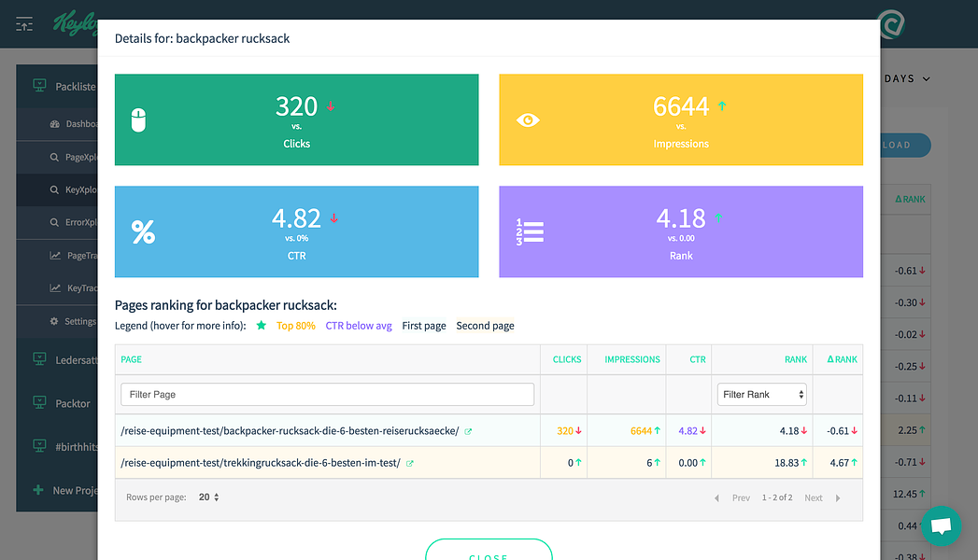Screen dimensions: 978x560
Task: Click the percent icon in CTR card
Action: 143,231
